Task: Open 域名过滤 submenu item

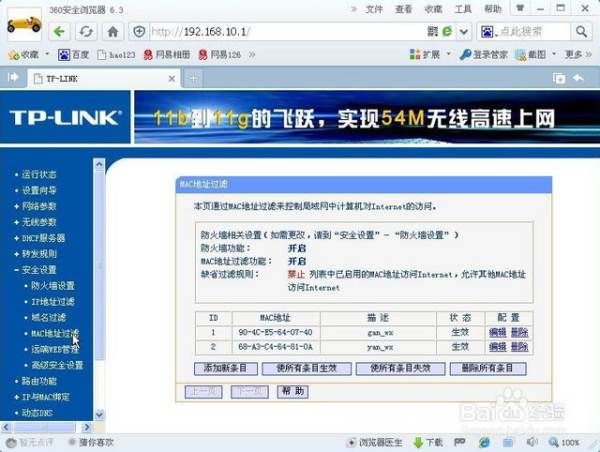Action: [x=48, y=317]
